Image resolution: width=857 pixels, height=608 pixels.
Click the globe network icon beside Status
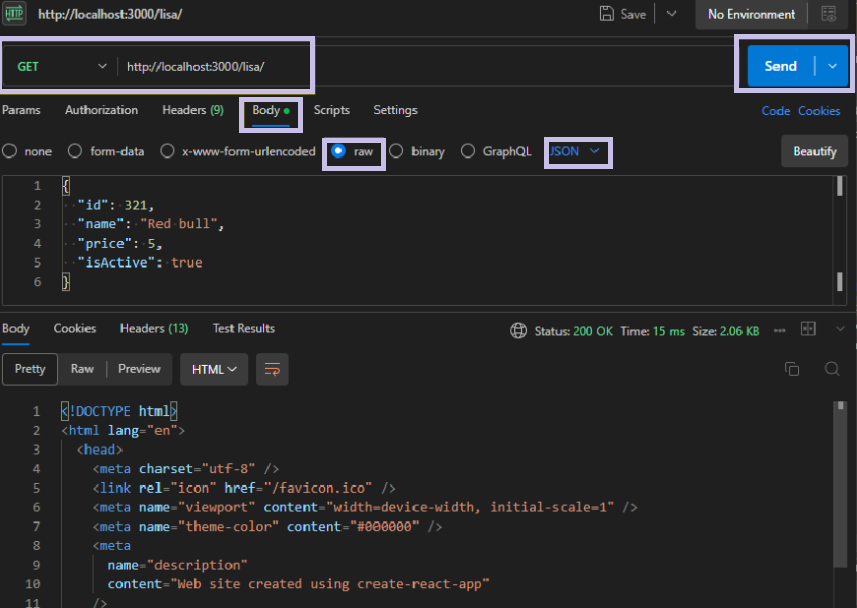[518, 330]
